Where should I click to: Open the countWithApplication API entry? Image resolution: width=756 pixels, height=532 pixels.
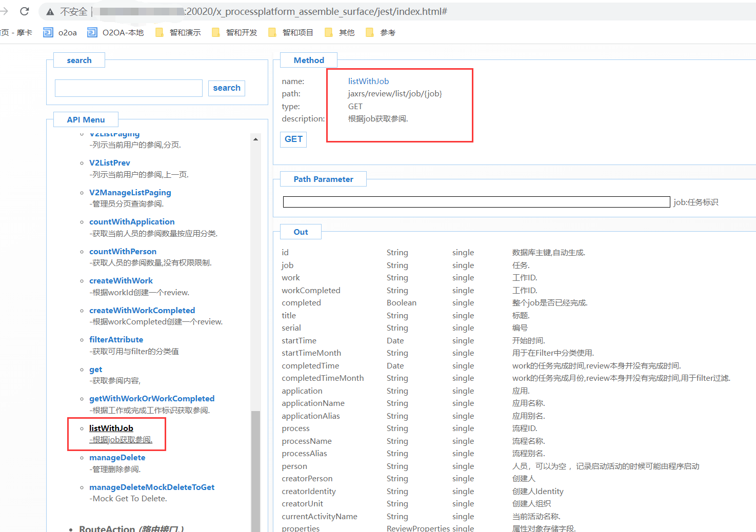(x=132, y=222)
